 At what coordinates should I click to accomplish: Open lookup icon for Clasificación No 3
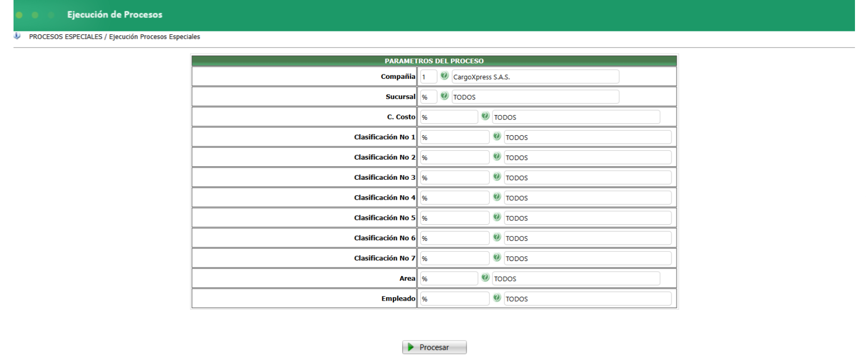pos(497,177)
